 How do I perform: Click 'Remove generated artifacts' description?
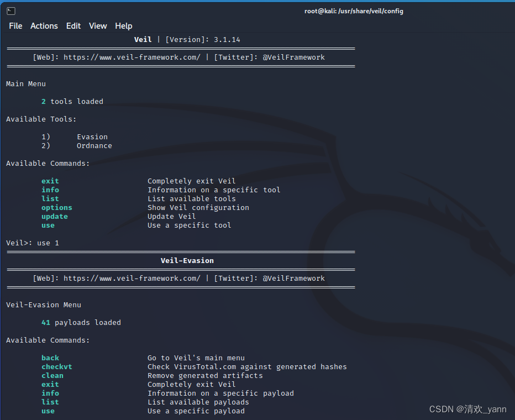pyautogui.click(x=205, y=376)
